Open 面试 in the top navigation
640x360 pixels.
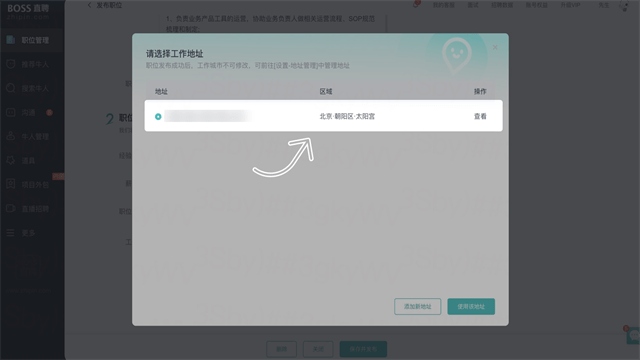click(473, 5)
